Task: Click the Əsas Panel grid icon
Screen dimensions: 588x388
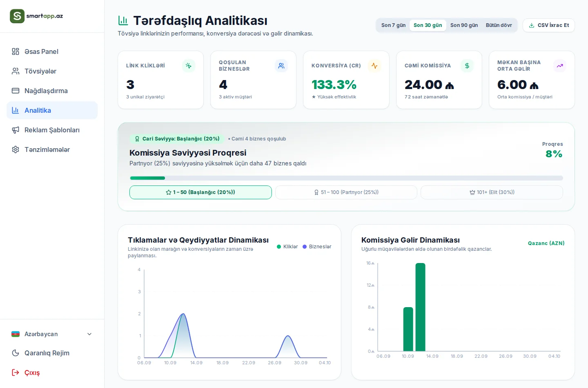Action: tap(16, 51)
